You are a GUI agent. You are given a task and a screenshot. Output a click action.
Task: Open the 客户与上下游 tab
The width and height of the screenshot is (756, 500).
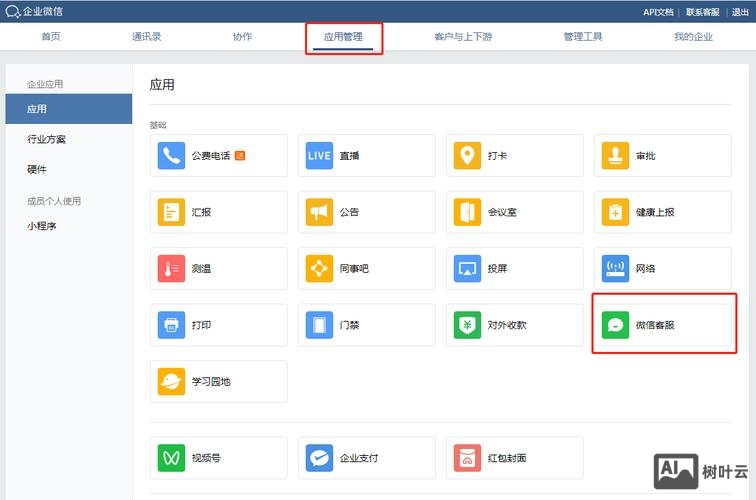pos(463,36)
